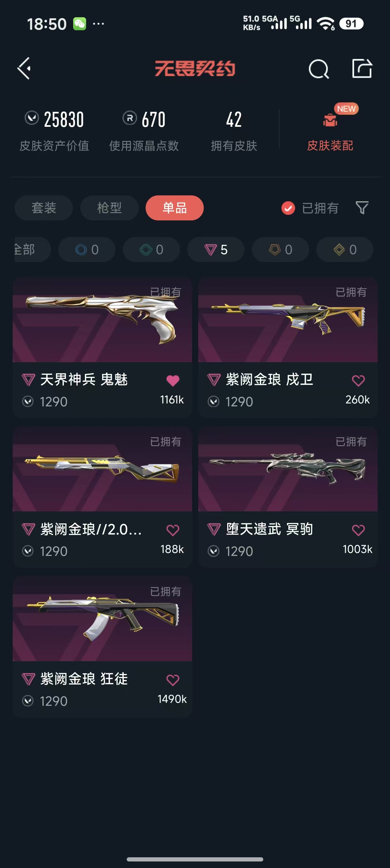
Task: Select the 单品 tab
Action: tap(175, 208)
